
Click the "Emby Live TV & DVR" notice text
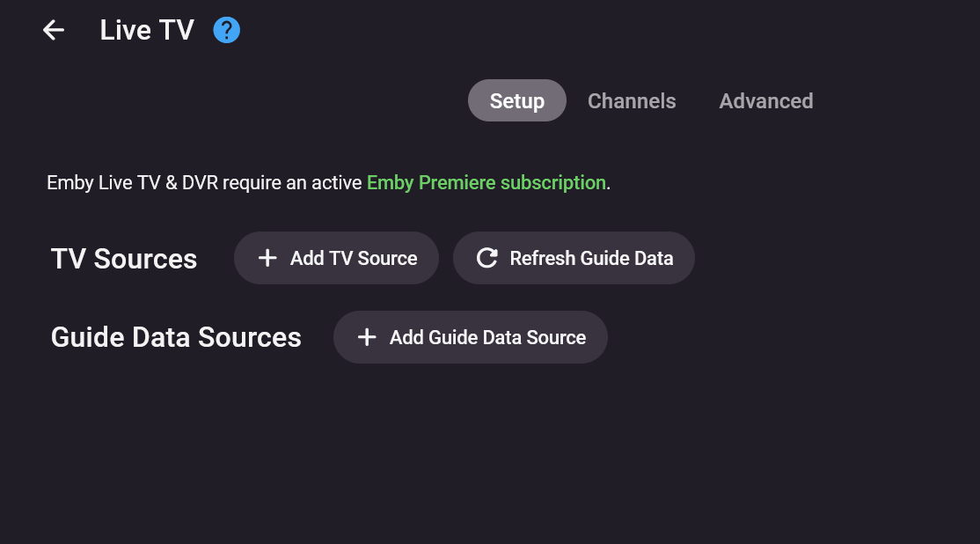[x=132, y=183]
